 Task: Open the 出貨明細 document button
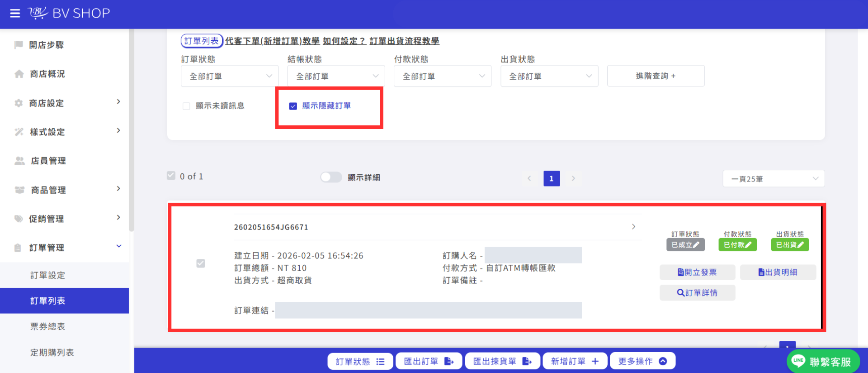pos(778,272)
